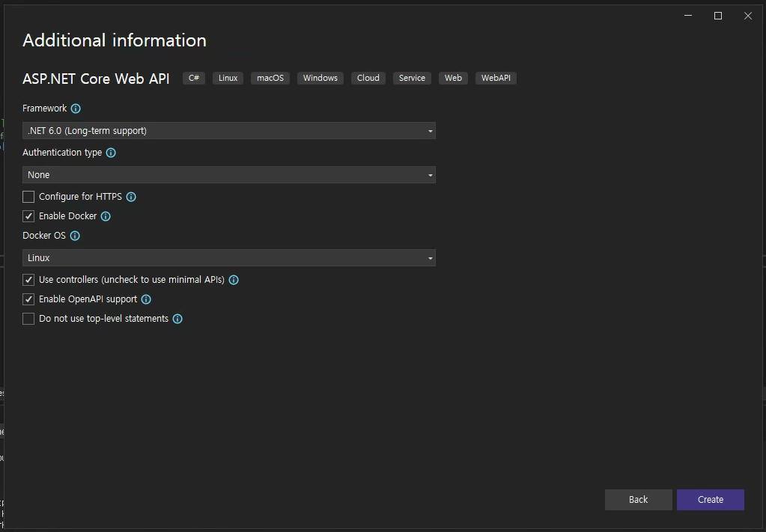Uncheck the Enable Docker checkbox
This screenshot has width=766, height=532.
coord(28,216)
